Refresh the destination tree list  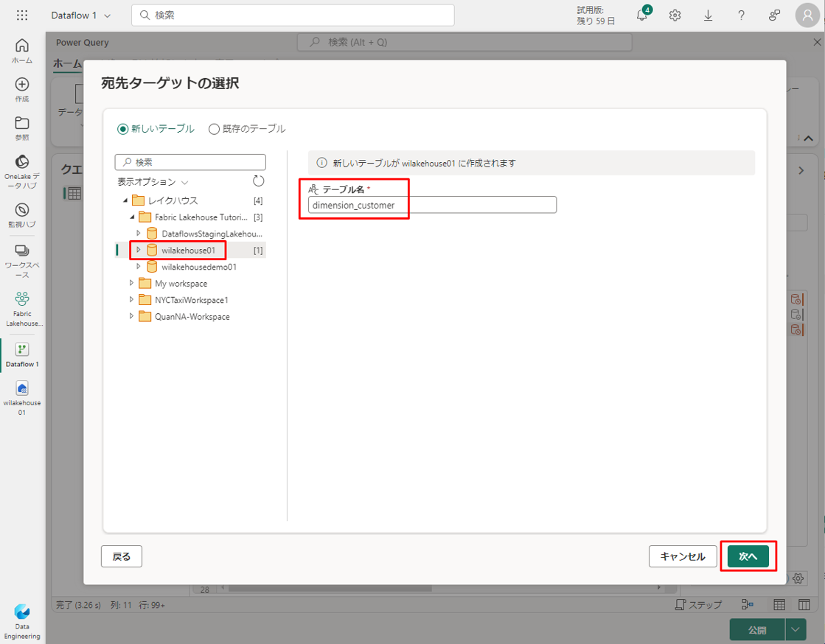pyautogui.click(x=258, y=181)
